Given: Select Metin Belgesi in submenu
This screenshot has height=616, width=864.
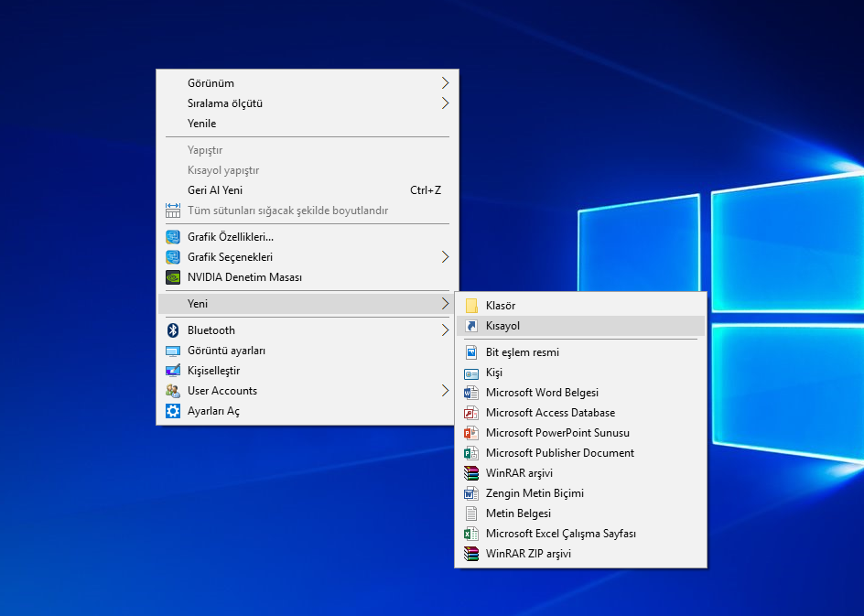Looking at the screenshot, I should (581, 513).
